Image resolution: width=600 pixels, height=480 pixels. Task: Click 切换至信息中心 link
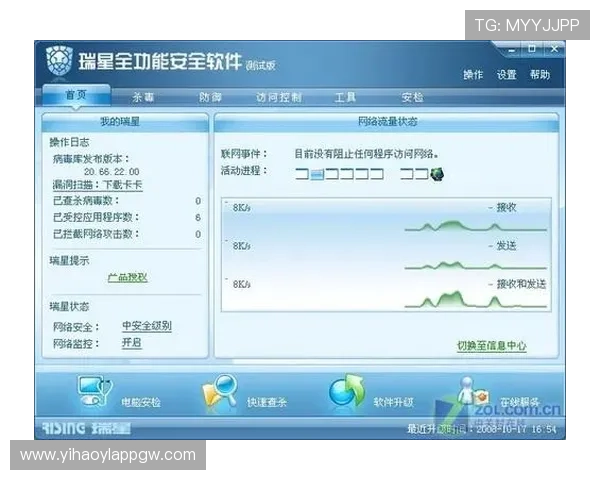(492, 346)
